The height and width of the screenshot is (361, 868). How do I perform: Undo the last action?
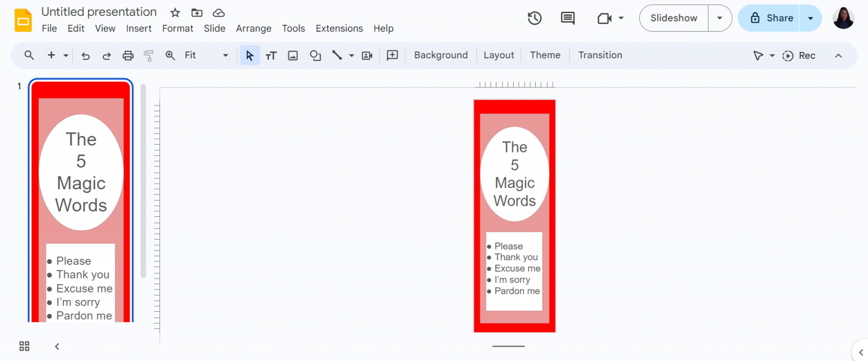coord(85,55)
